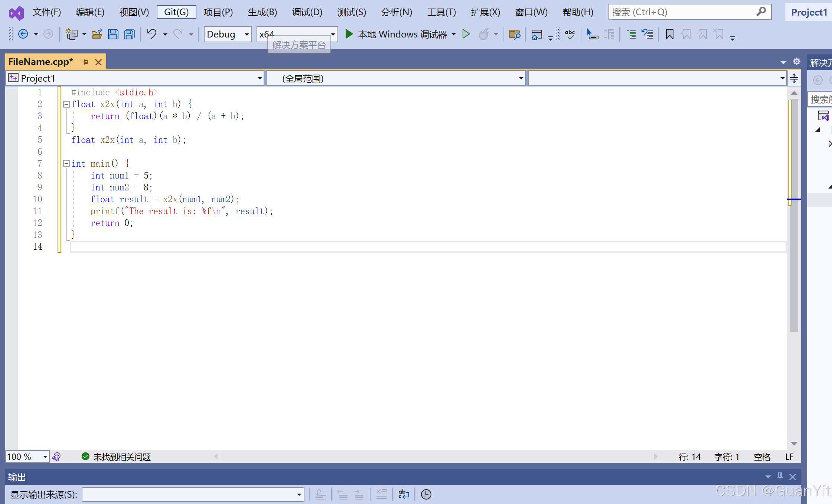Click the Save All toolbar icon

[129, 35]
